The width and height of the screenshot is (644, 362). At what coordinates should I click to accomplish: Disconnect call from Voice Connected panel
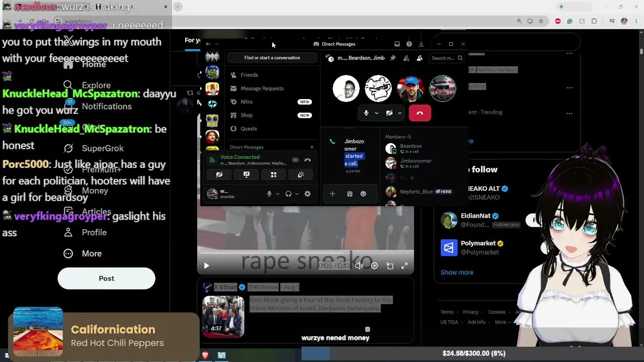(x=307, y=160)
